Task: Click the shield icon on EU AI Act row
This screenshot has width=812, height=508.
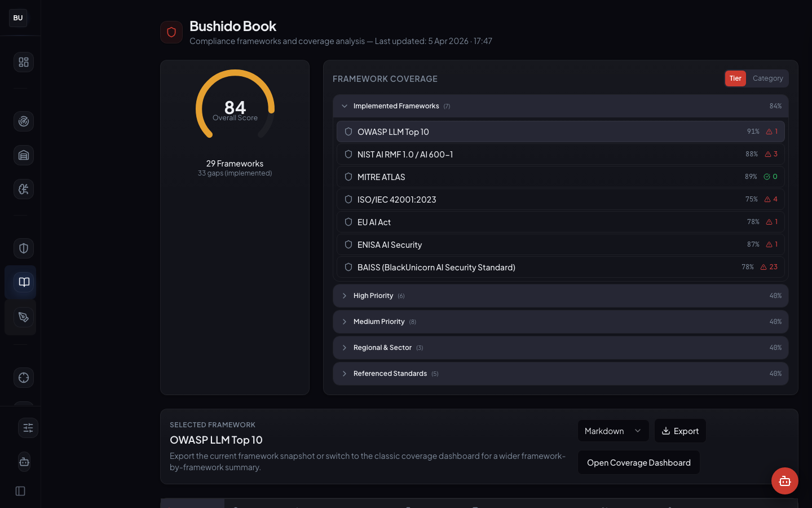Action: pos(348,222)
